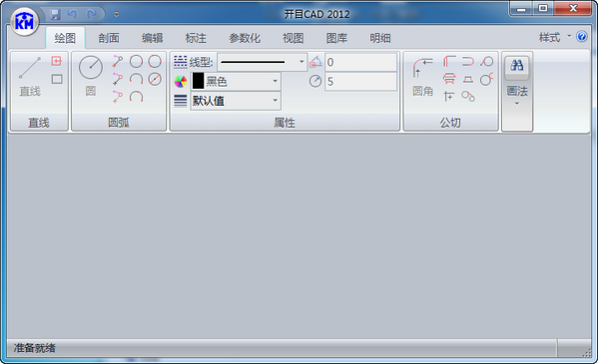This screenshot has width=598, height=364.
Task: Click the 准备就绪 status bar text
Action: [35, 348]
